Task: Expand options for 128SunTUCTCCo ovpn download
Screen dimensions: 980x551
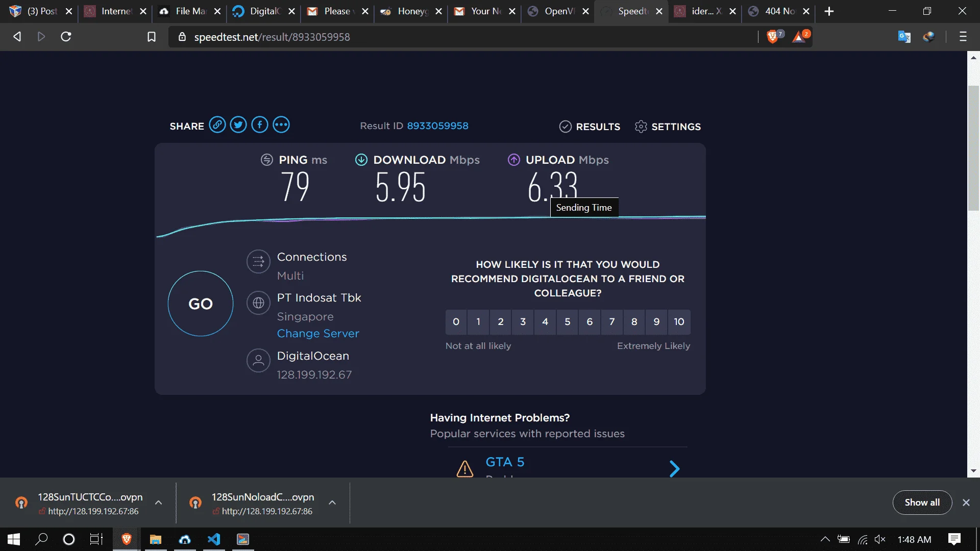Action: (x=159, y=503)
